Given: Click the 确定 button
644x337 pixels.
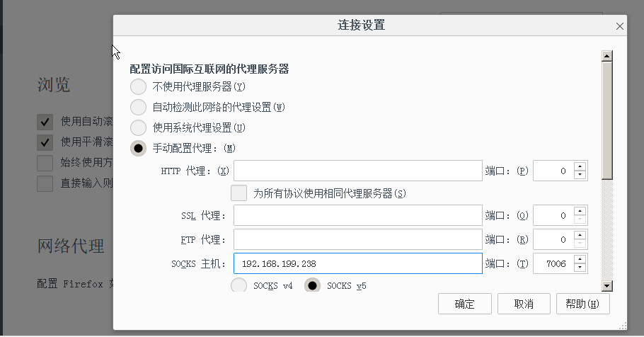Looking at the screenshot, I should coord(464,304).
